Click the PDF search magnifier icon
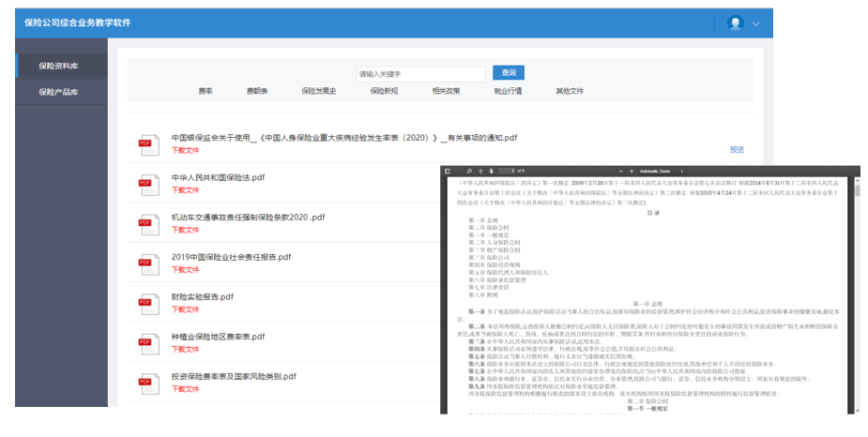Viewport: 868px width, 437px height. click(x=469, y=172)
